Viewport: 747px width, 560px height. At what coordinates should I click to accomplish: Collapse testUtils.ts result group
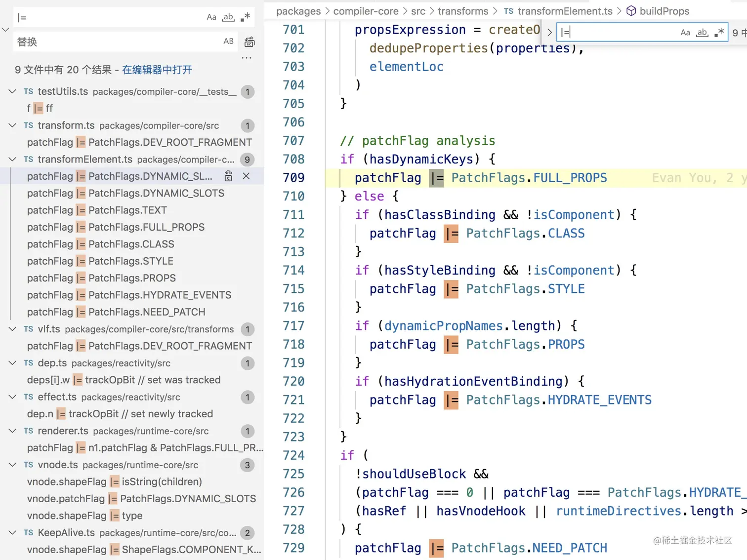tap(12, 91)
